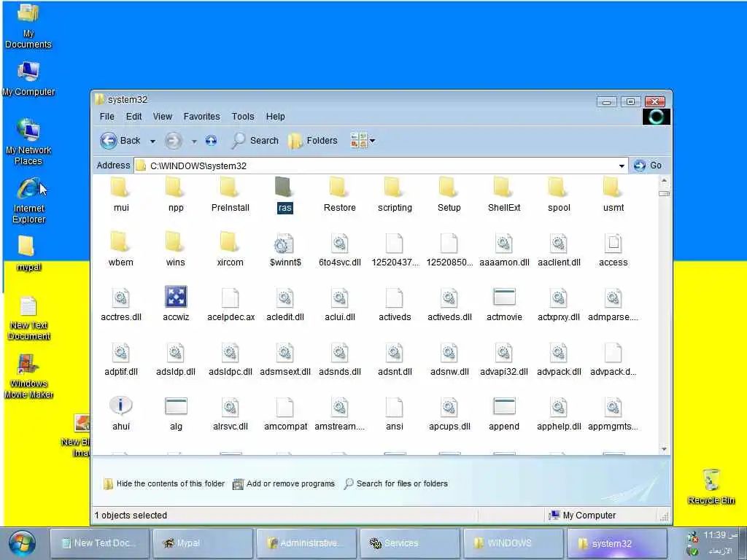This screenshot has height=560, width=747.
Task: Click the scrollbar down arrow
Action: coord(664,449)
